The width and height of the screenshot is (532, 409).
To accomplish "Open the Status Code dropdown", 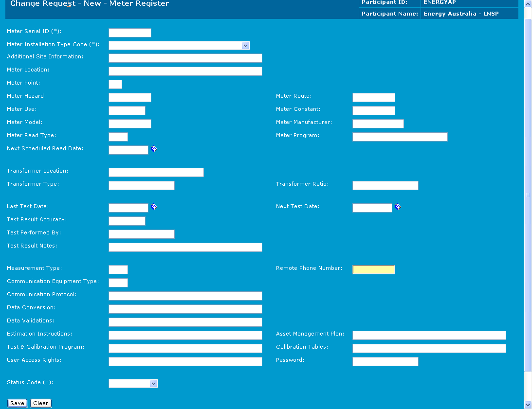I will point(153,384).
